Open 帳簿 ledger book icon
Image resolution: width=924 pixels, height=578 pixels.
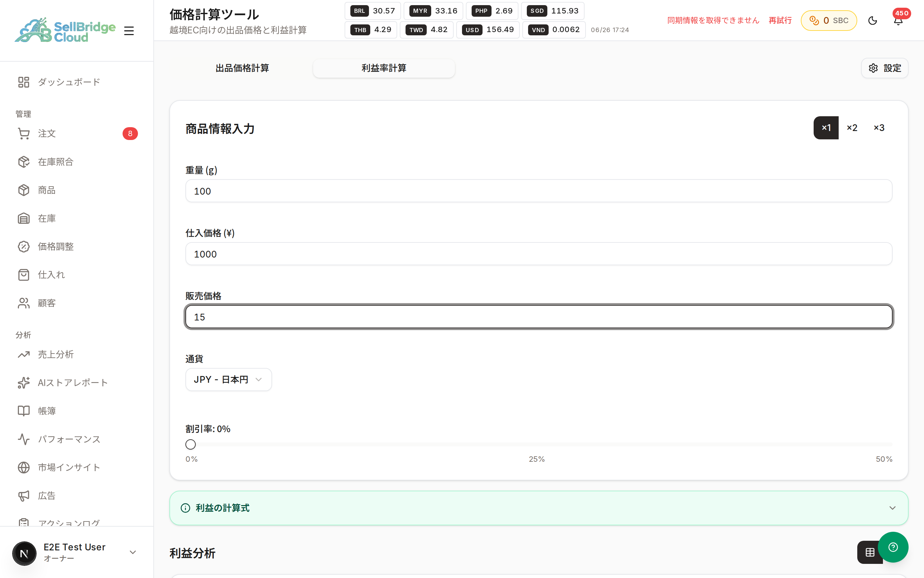point(24,411)
